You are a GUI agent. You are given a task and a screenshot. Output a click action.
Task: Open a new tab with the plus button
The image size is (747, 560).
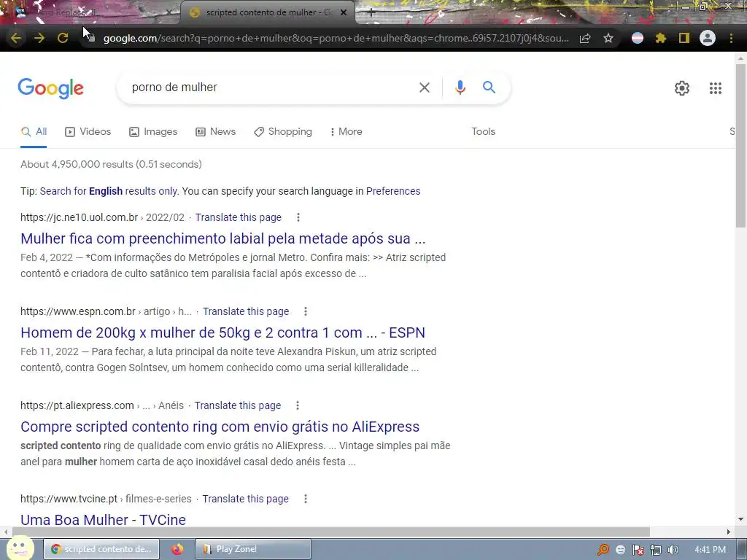tap(371, 13)
